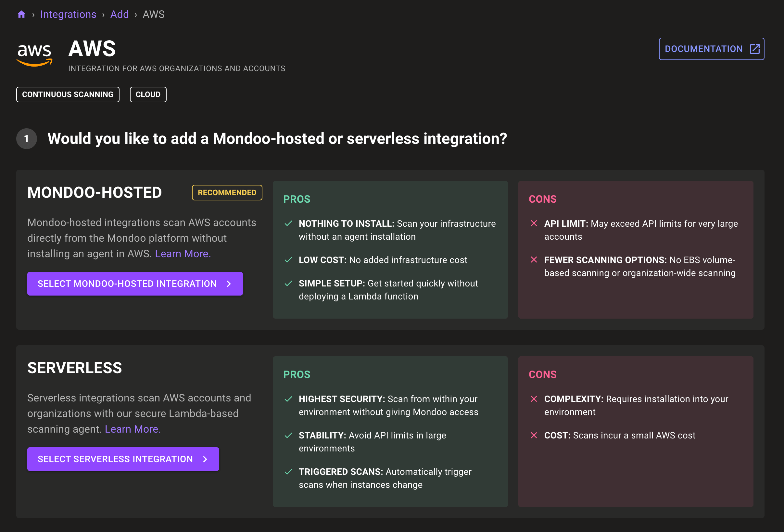Click the checkmark beside HIGHEST SECURITY pro
Screen dimensions: 784x532
[x=288, y=399]
